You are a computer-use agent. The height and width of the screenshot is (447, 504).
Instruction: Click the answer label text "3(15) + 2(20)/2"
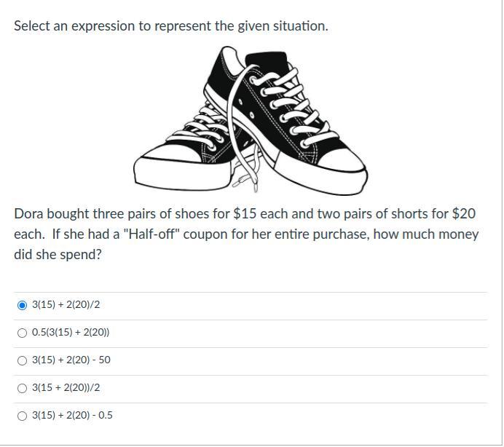[x=66, y=305]
